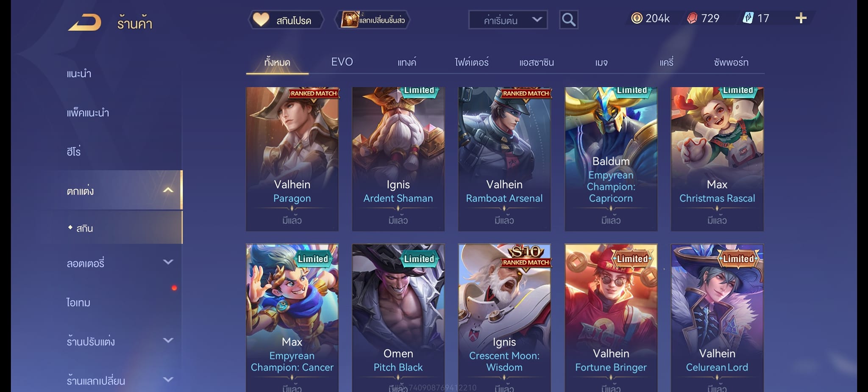Switch to the แอสซาซิน tab
Screen dimensions: 868x392
(537, 62)
